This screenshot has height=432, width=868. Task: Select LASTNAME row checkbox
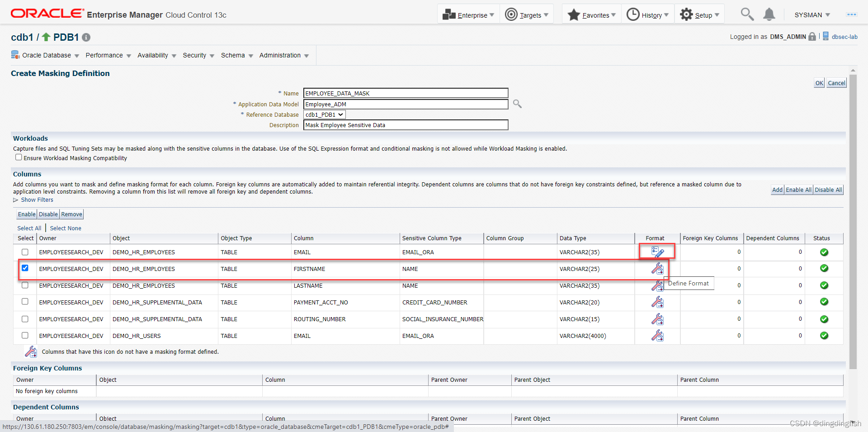25,285
